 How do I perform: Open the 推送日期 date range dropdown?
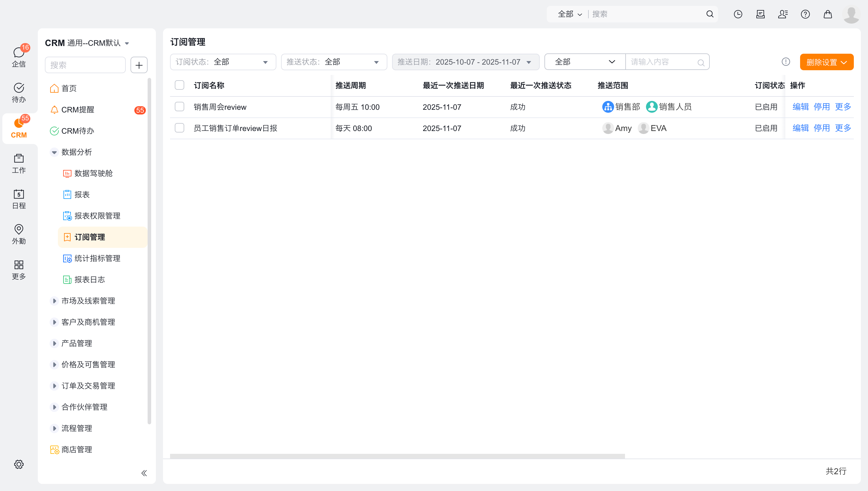pos(465,62)
